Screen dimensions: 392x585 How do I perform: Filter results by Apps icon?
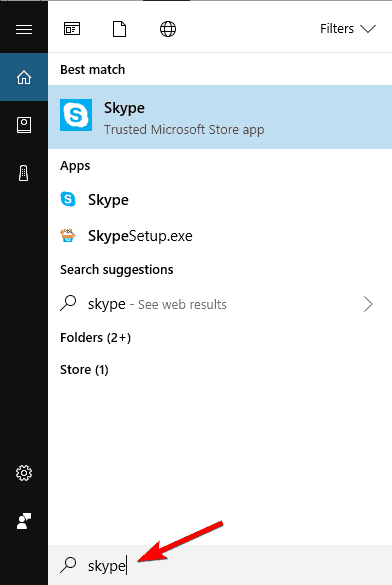pos(72,29)
